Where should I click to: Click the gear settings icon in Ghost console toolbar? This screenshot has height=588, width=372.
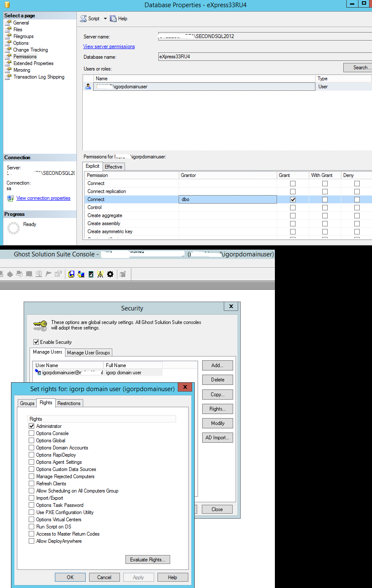click(110, 274)
